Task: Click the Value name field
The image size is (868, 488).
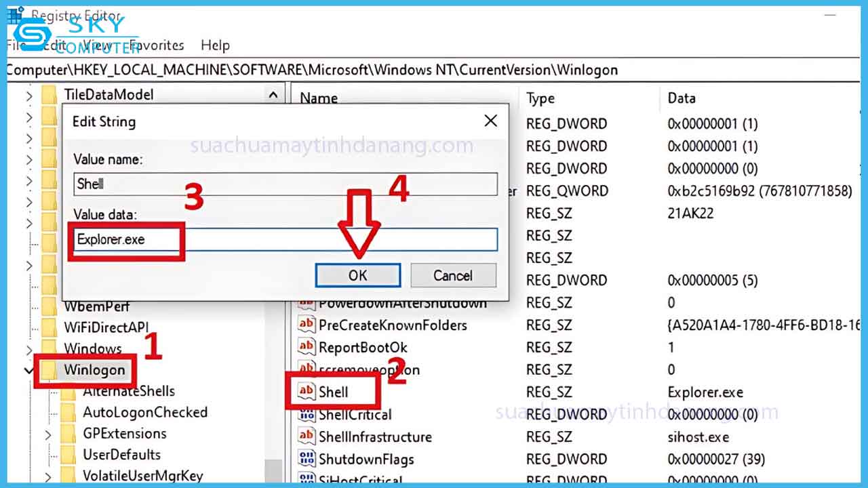Action: pos(285,184)
